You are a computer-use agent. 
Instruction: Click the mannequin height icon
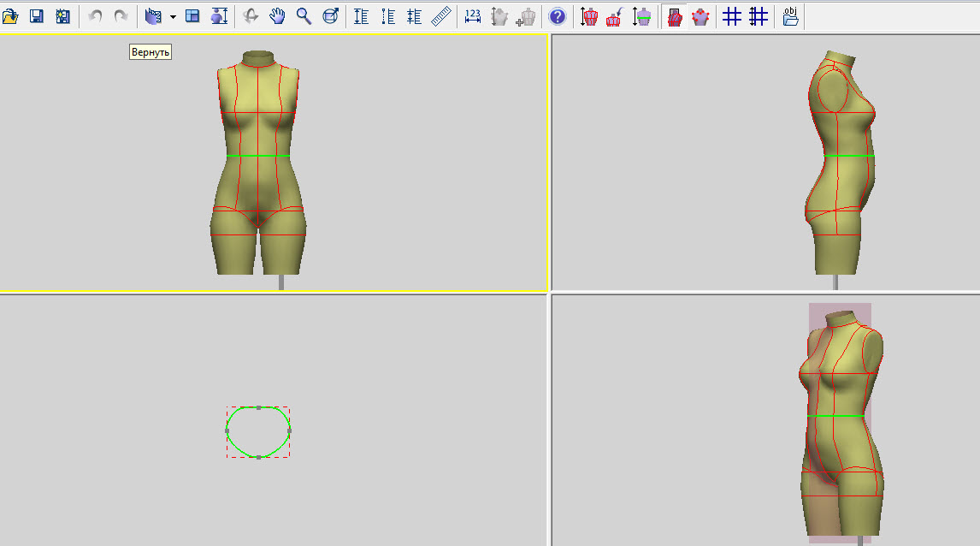589,16
